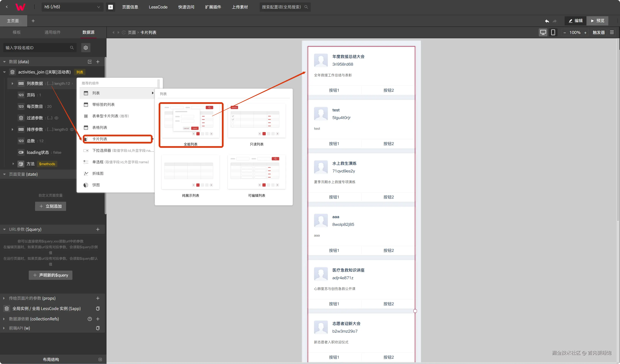Click the 声明新的$query button
The width and height of the screenshot is (620, 364).
[x=50, y=275]
